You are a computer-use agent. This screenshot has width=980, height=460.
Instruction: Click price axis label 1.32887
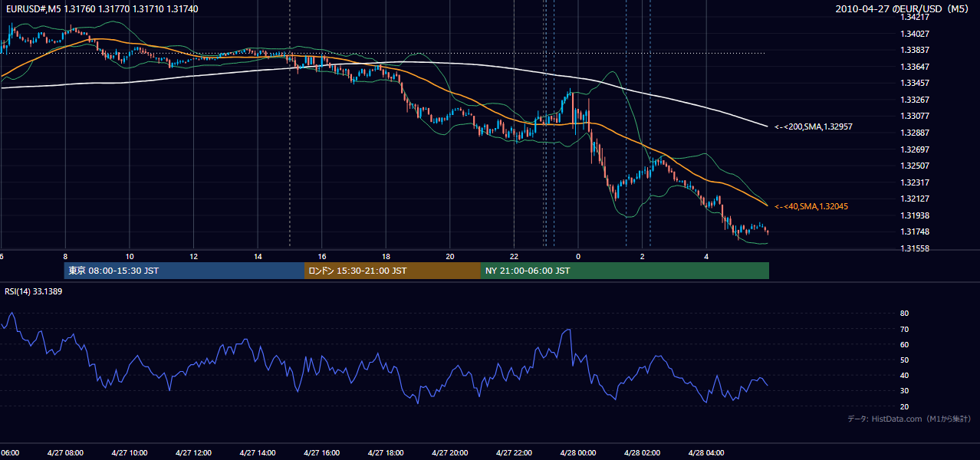point(915,133)
